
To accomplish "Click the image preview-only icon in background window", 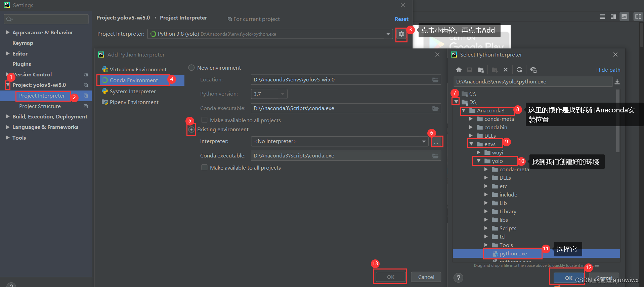I will tap(624, 16).
